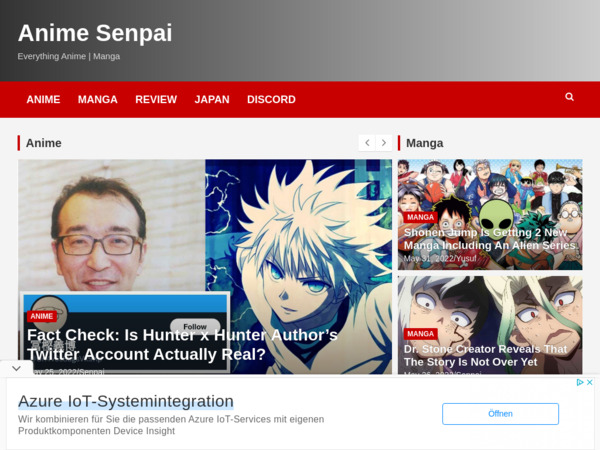The height and width of the screenshot is (450, 600).
Task: Collapse the ad banner chevron
Action: (x=16, y=368)
